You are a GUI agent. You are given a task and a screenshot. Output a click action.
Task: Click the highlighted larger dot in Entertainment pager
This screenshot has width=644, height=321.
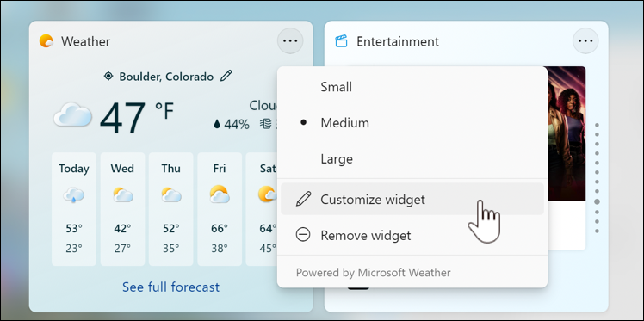tap(597, 201)
